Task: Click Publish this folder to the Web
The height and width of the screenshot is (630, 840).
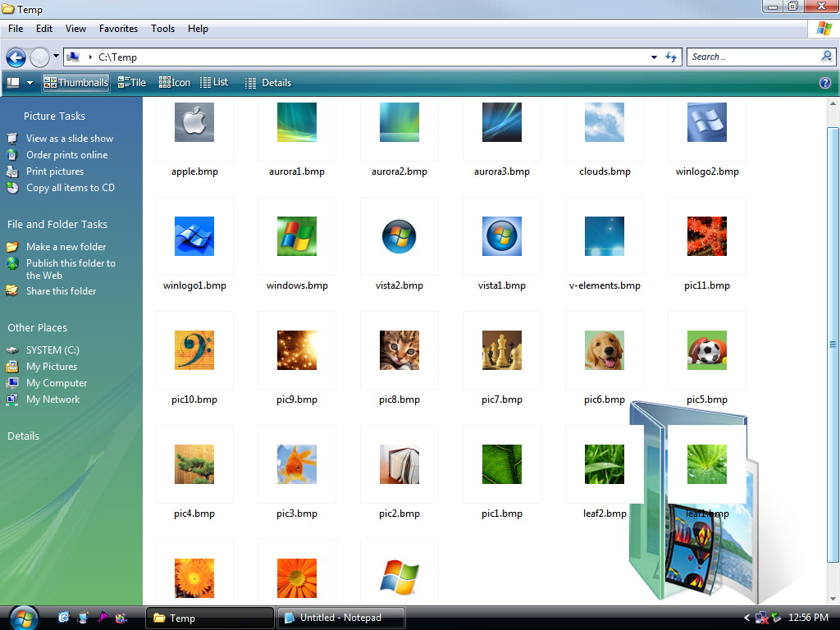Action: 71,269
